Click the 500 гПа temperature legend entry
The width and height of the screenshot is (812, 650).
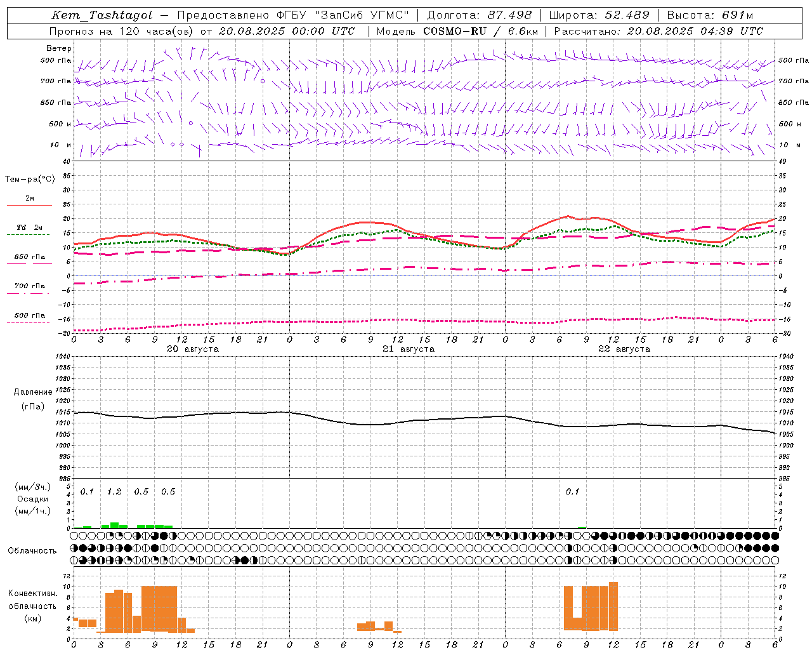click(29, 315)
